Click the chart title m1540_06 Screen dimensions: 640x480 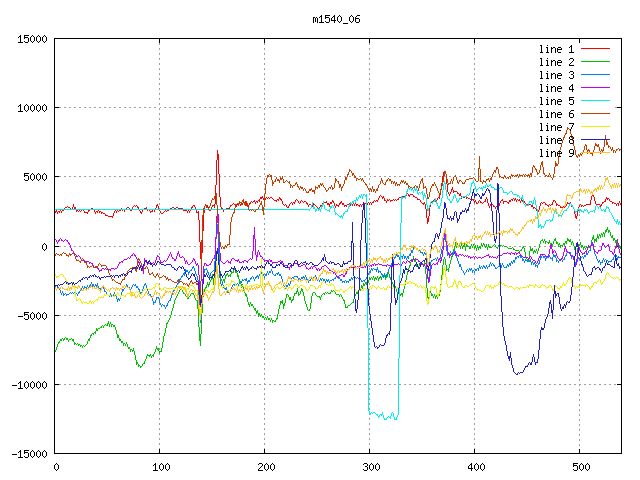point(335,19)
